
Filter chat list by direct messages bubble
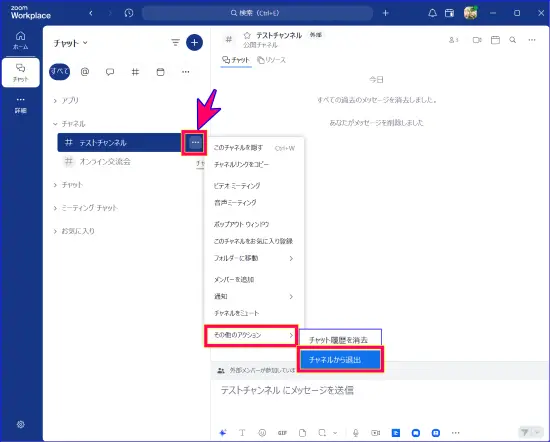[110, 72]
